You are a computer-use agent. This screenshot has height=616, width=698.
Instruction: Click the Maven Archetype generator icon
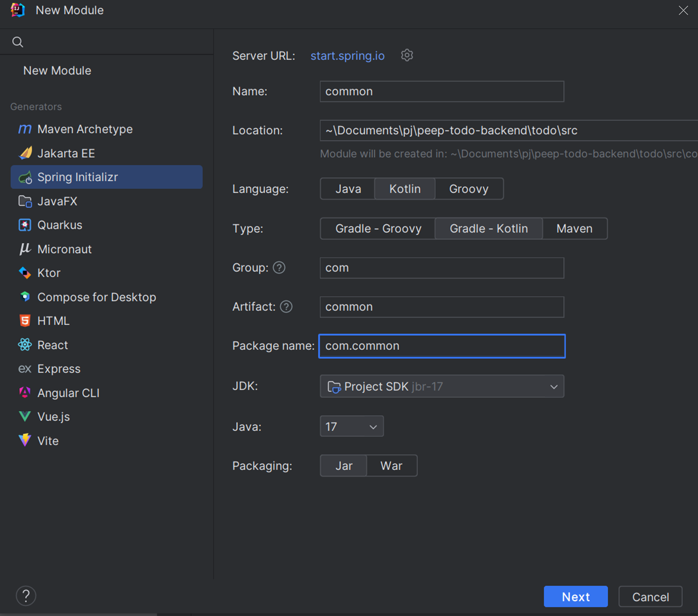tap(25, 129)
